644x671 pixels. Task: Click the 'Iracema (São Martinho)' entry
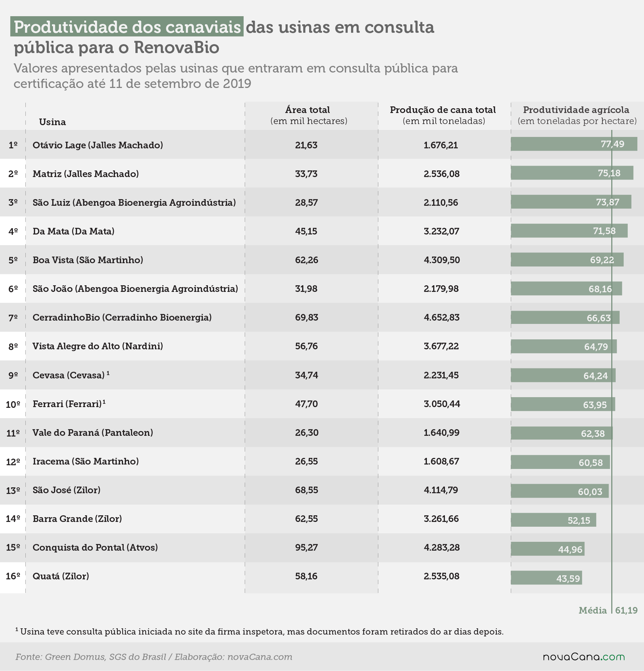86,461
